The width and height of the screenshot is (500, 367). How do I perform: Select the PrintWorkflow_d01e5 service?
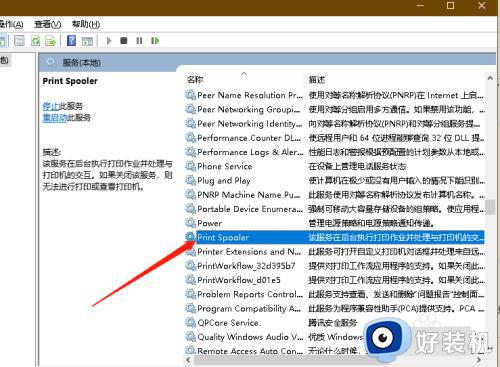point(335,280)
